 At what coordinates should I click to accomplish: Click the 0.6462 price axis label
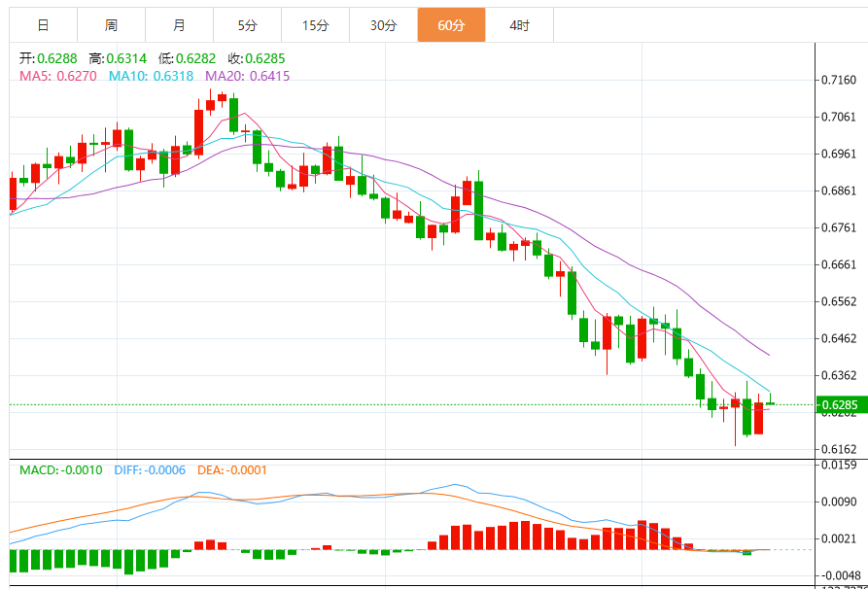click(839, 339)
